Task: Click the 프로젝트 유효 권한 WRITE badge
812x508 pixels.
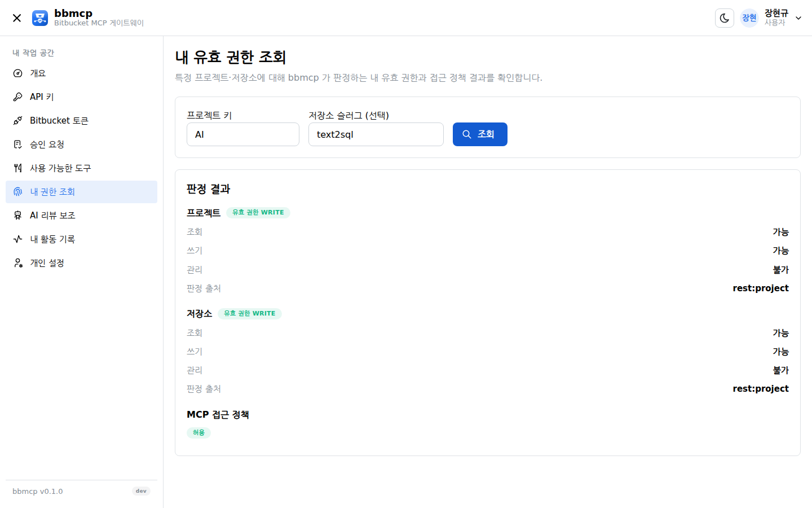Action: 258,213
